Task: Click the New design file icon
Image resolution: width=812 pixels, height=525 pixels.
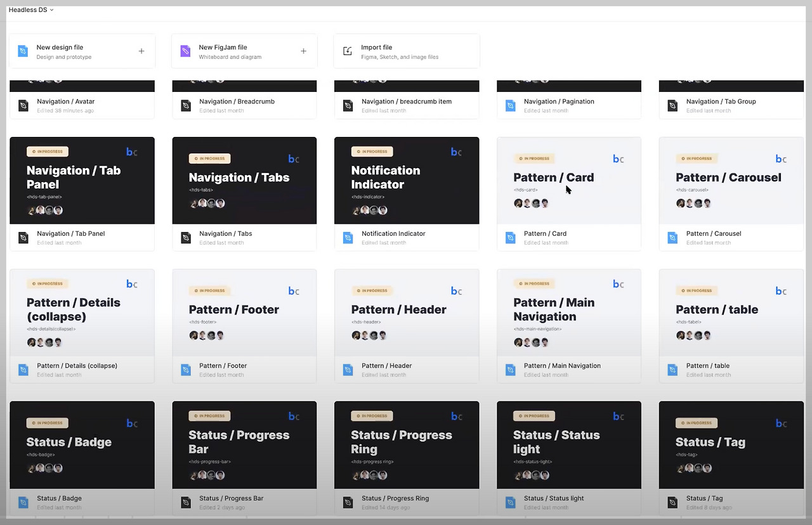Action: (x=23, y=51)
